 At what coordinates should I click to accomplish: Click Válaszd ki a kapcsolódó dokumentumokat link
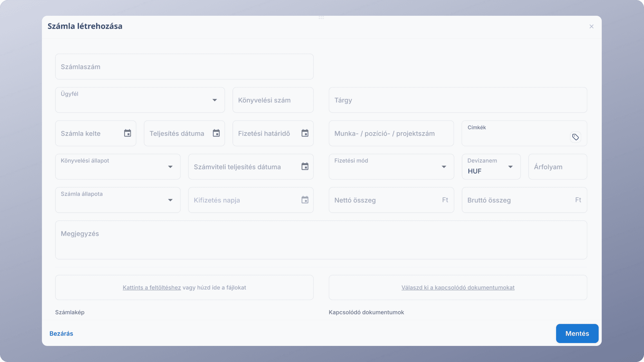pos(458,287)
